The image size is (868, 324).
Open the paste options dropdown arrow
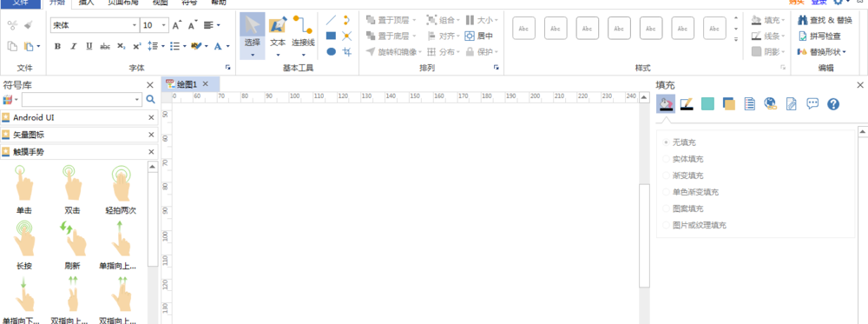pyautogui.click(x=38, y=47)
